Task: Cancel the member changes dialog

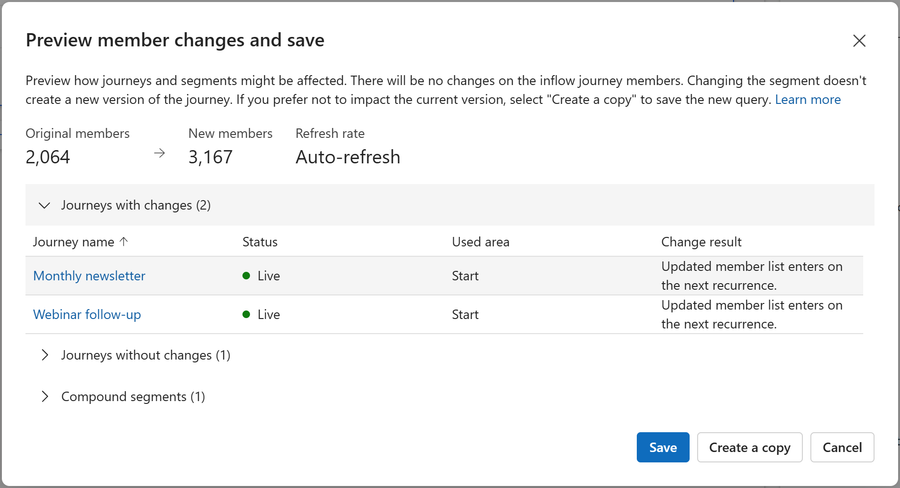Action: [x=842, y=447]
